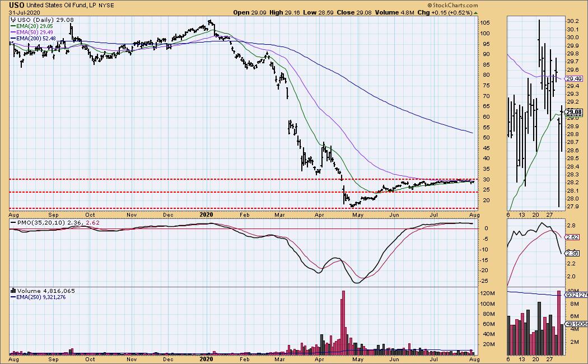
Task: Click the NYSE exchange label
Action: pyautogui.click(x=106, y=5)
